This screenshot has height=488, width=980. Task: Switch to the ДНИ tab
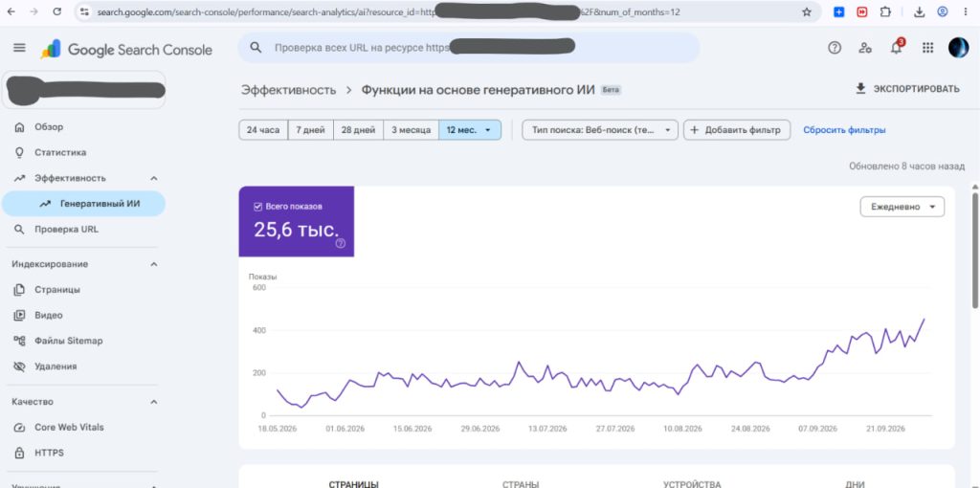[855, 483]
